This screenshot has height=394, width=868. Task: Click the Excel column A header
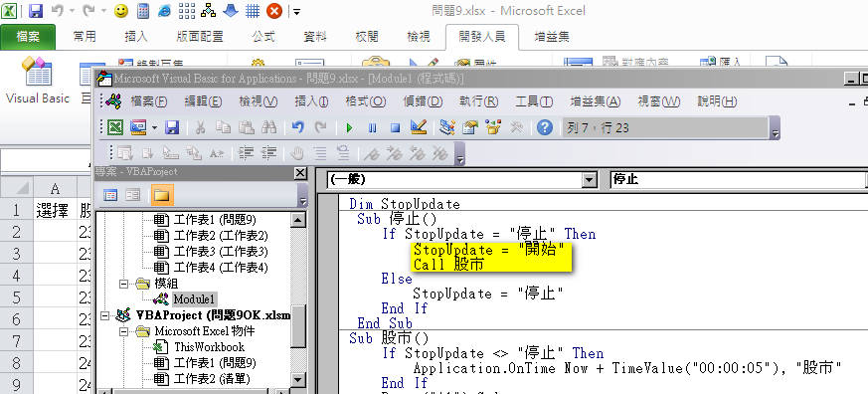[x=55, y=189]
